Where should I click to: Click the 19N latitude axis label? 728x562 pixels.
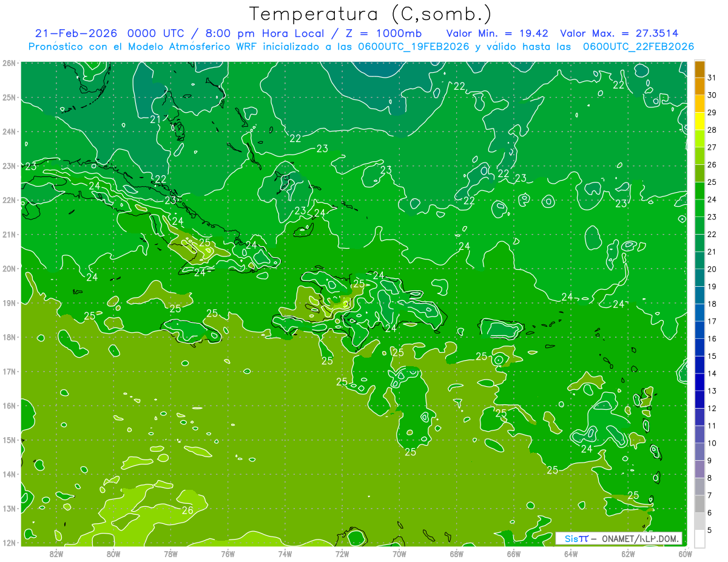click(9, 303)
